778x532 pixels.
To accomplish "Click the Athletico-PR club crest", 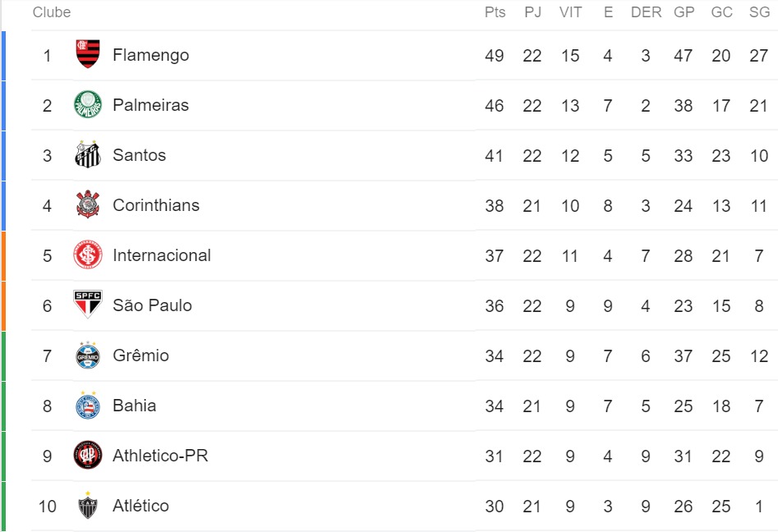I will [88, 455].
